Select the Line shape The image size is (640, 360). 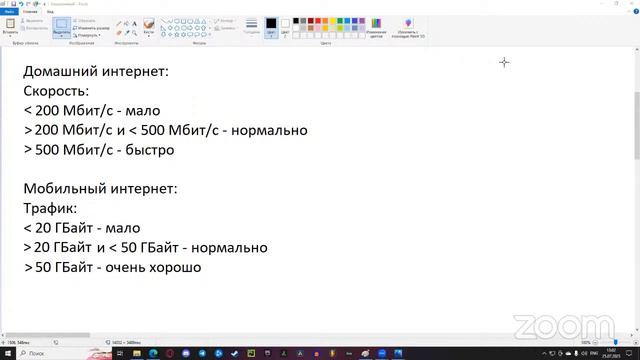tap(163, 21)
